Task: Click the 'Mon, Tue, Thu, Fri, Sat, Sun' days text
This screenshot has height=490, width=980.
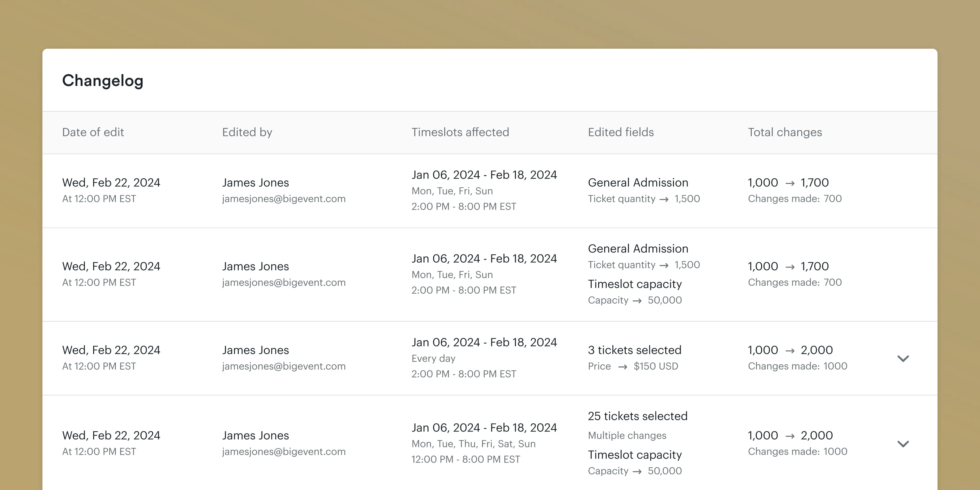Action: click(473, 444)
